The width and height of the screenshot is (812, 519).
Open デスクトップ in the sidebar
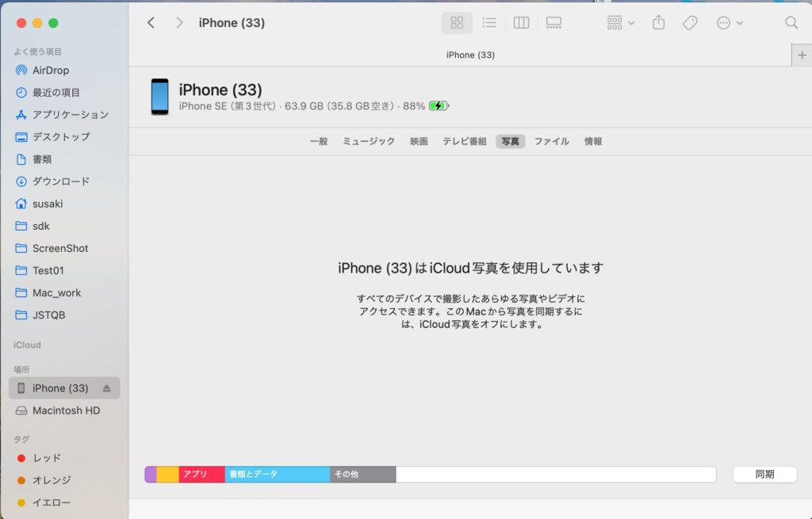(64, 136)
